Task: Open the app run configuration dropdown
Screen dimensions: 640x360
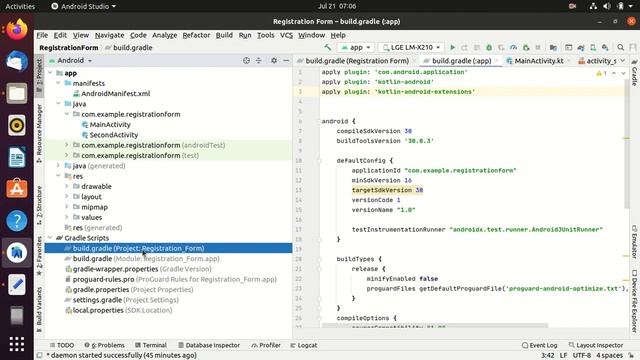Action: (356, 48)
